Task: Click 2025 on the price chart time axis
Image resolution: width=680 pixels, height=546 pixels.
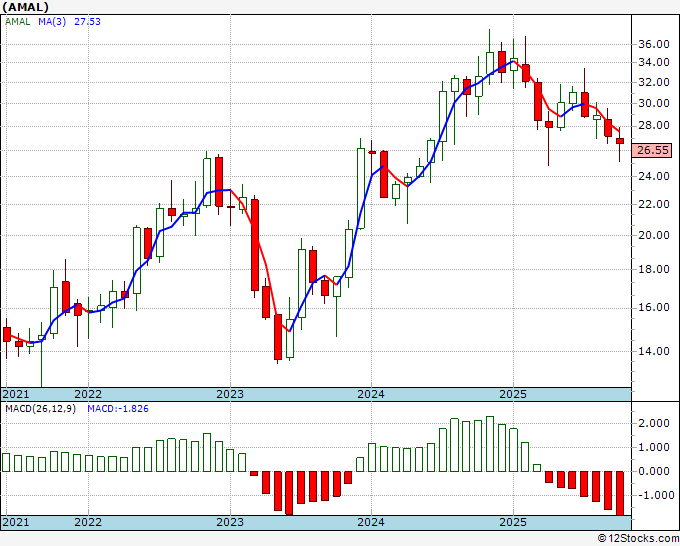Action: click(x=513, y=394)
